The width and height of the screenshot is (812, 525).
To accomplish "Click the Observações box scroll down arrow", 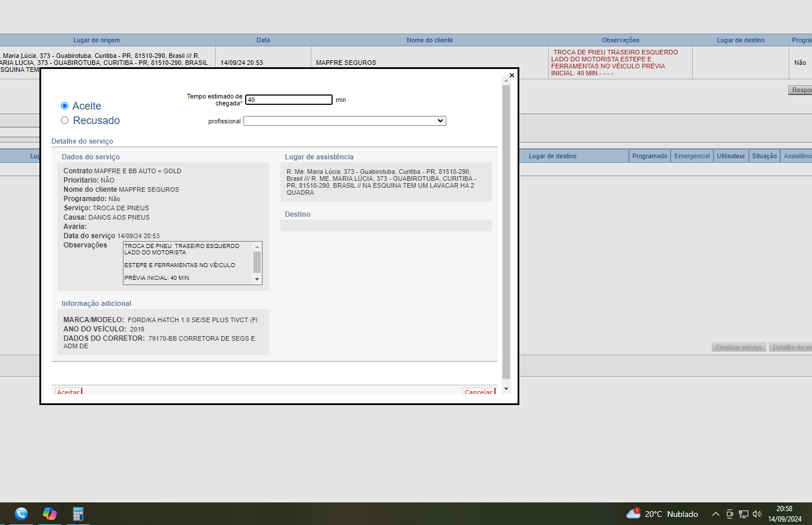I will 257,279.
